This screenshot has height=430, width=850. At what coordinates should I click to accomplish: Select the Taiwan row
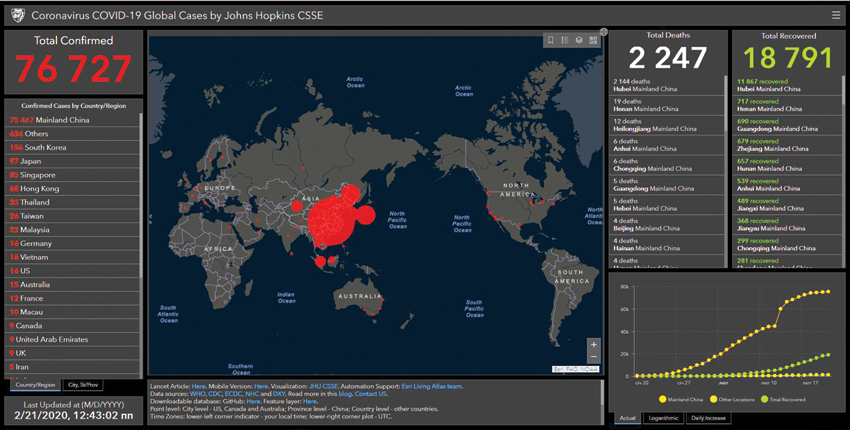click(72, 216)
